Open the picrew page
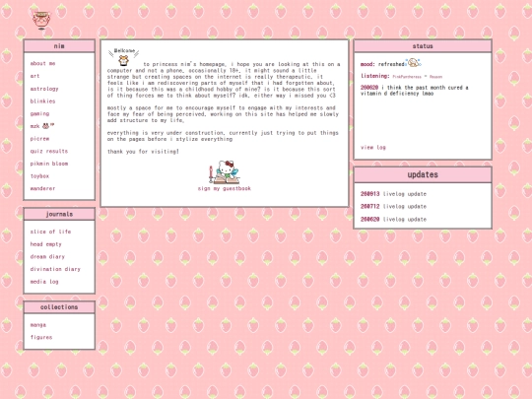This screenshot has height=399, width=532. pyautogui.click(x=39, y=139)
